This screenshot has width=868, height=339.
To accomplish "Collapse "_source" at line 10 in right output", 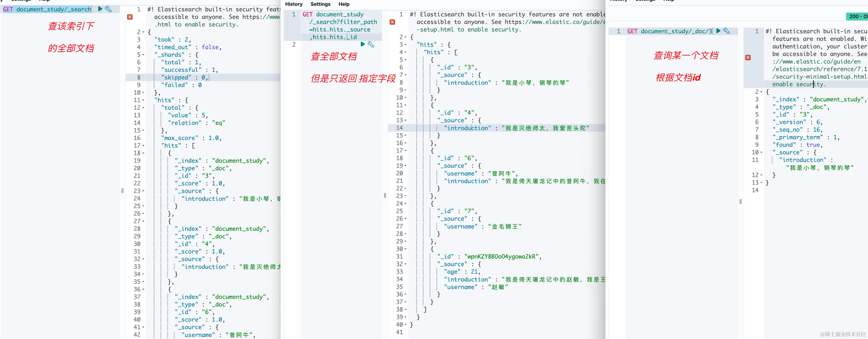I will (x=761, y=153).
